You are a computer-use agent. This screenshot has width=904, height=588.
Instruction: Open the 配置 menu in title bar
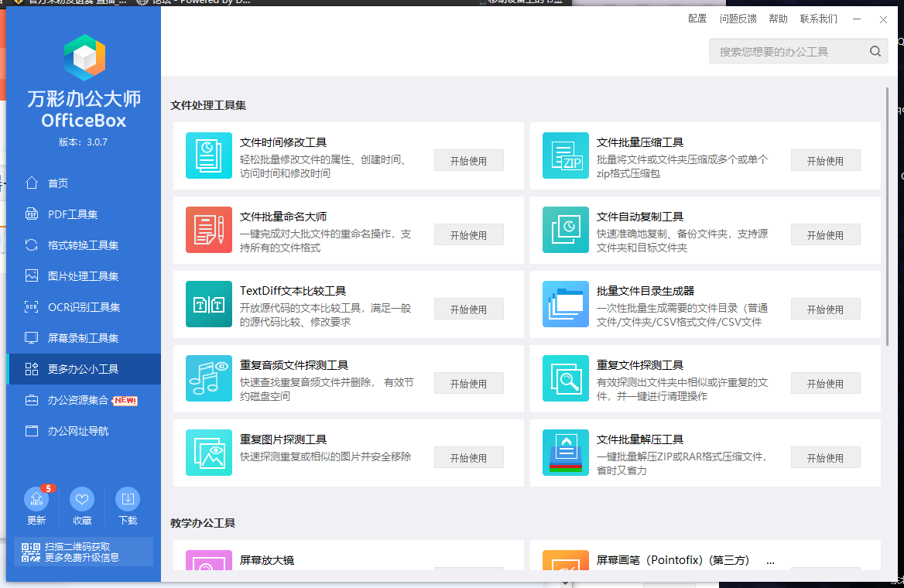[697, 19]
